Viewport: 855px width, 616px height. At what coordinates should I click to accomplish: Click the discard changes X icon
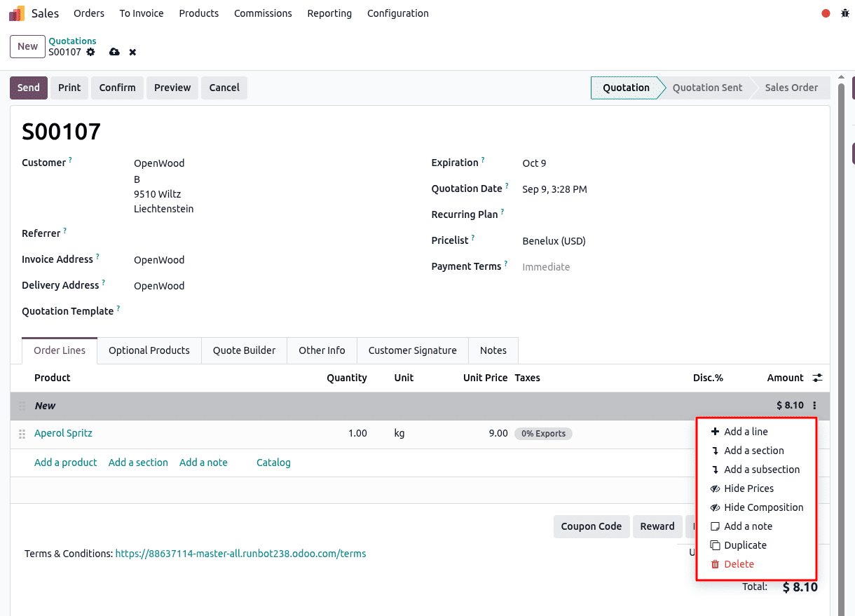(132, 53)
